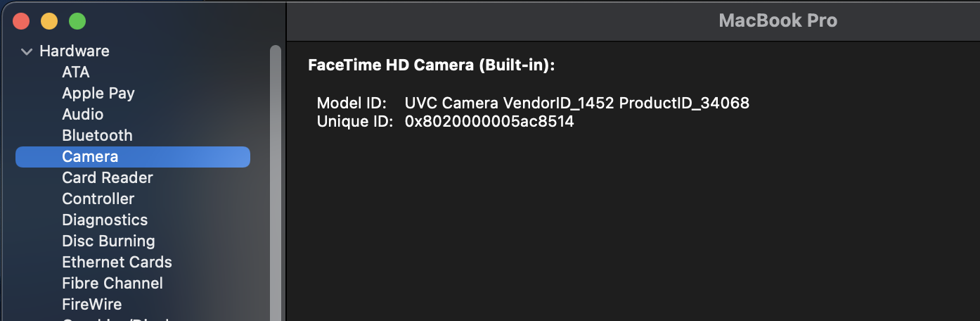Select Audio in the Hardware list

83,114
